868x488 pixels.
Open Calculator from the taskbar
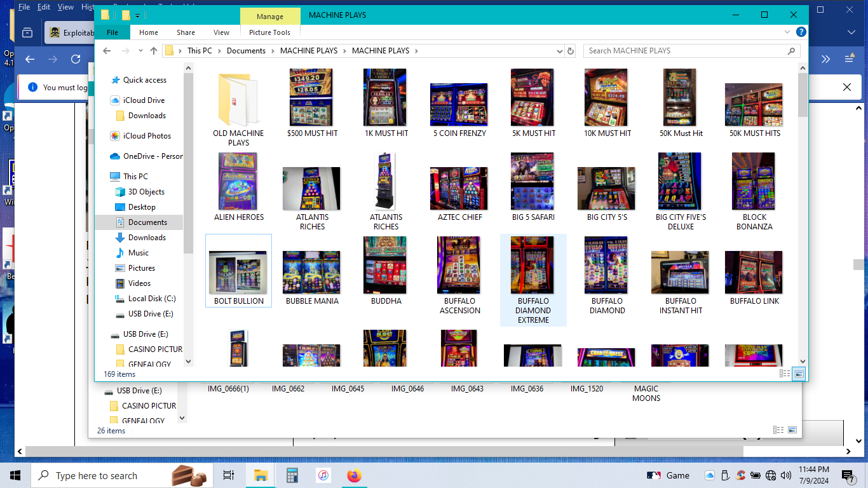click(x=292, y=475)
